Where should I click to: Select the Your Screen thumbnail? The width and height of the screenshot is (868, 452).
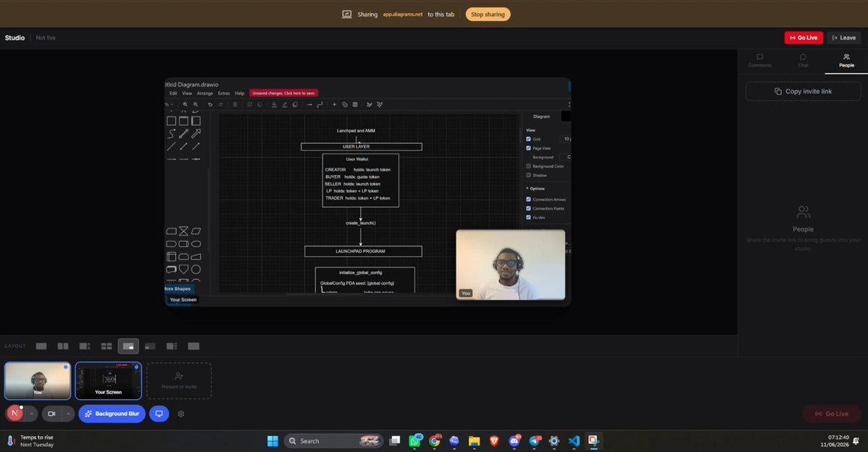pyautogui.click(x=109, y=381)
